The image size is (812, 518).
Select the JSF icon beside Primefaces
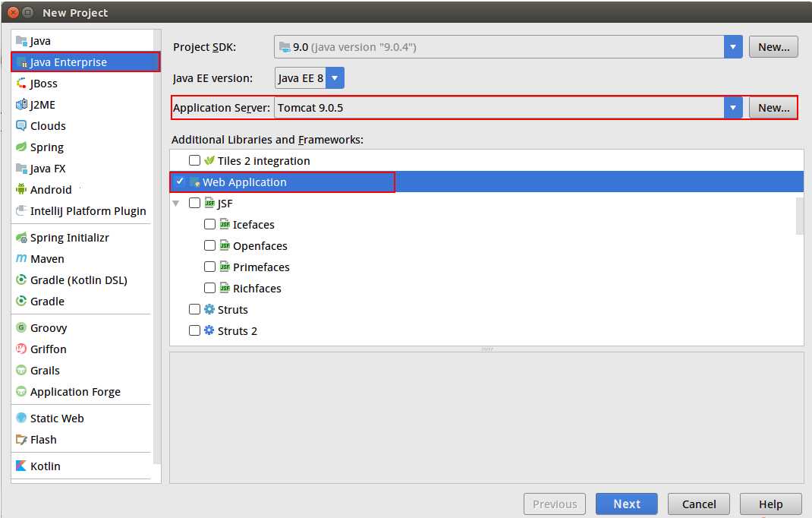[x=225, y=267]
